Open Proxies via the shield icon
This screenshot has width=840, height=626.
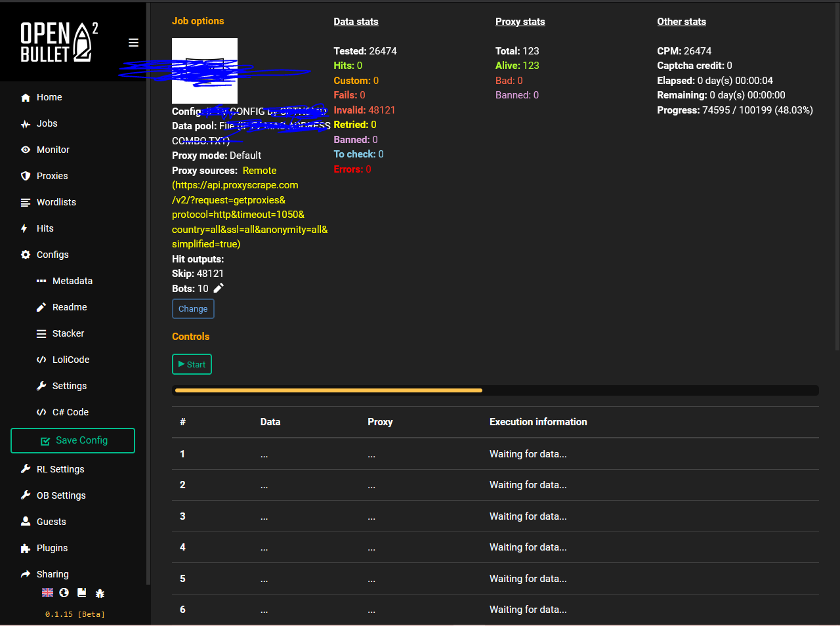(x=26, y=176)
